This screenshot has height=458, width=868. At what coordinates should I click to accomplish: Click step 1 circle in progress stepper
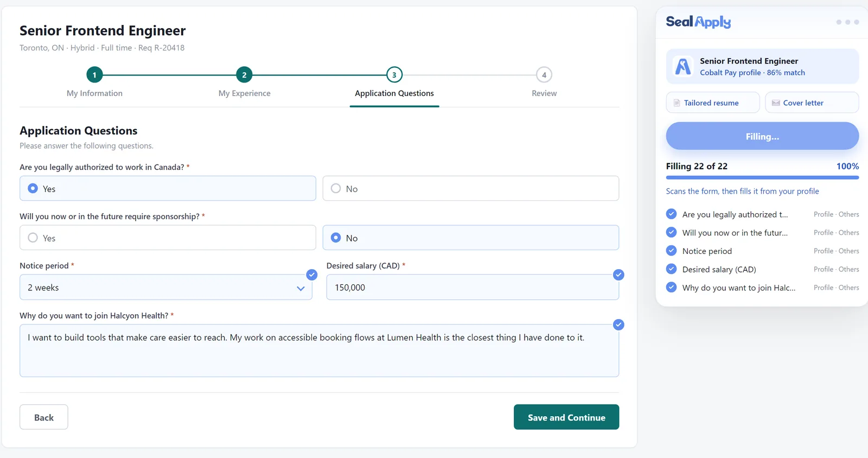94,75
